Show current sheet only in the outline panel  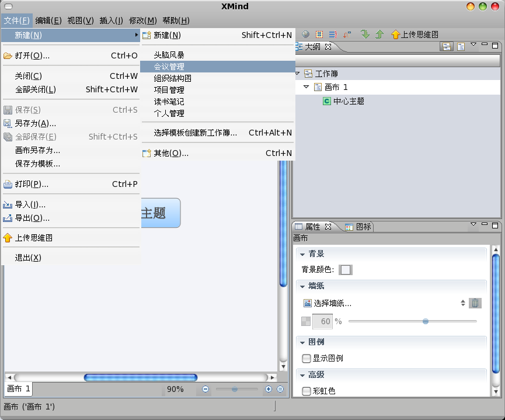[461, 47]
